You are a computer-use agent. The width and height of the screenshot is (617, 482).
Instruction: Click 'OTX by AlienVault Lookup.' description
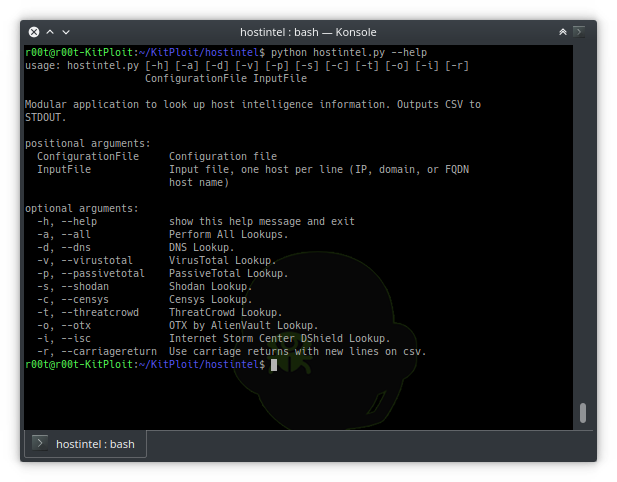point(244,325)
